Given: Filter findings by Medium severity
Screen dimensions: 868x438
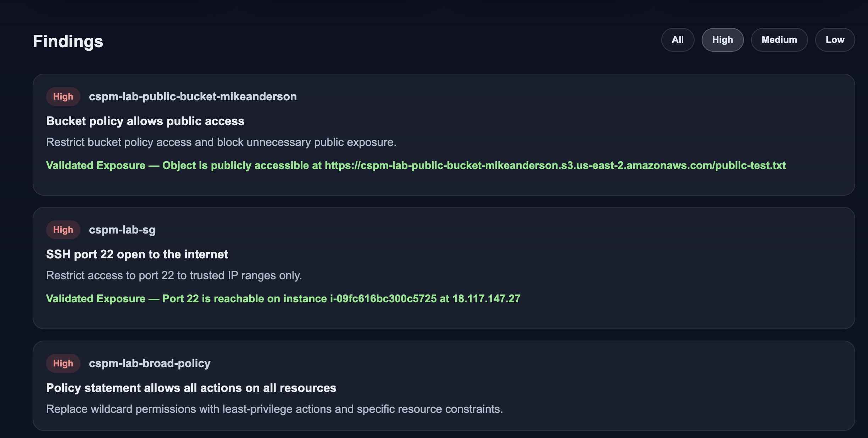Looking at the screenshot, I should coord(779,40).
